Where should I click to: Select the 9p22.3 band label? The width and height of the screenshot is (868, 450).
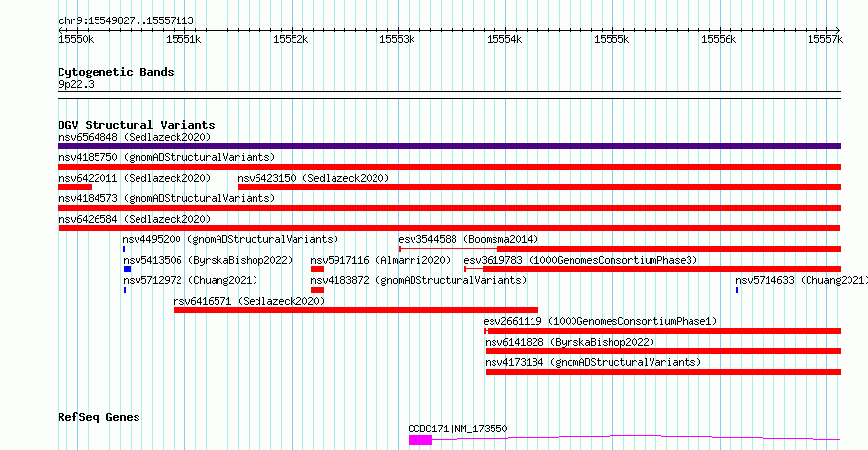tap(76, 84)
